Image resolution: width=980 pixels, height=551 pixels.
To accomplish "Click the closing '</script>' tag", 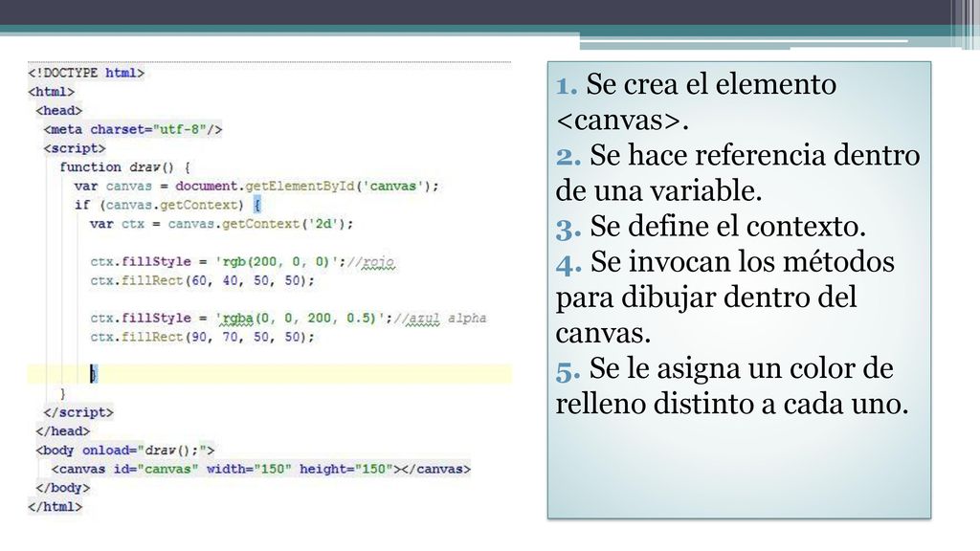I will coord(78,412).
